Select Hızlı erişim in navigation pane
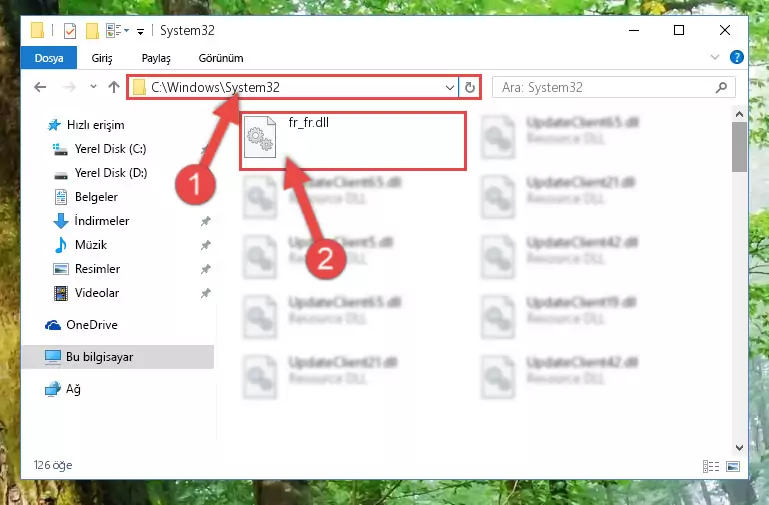Screen dimensions: 769x505 (95, 125)
